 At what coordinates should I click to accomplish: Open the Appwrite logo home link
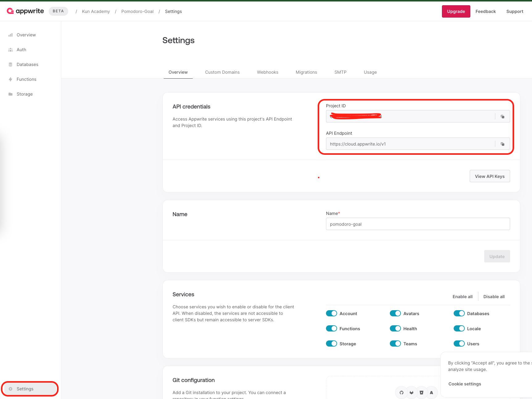click(25, 11)
